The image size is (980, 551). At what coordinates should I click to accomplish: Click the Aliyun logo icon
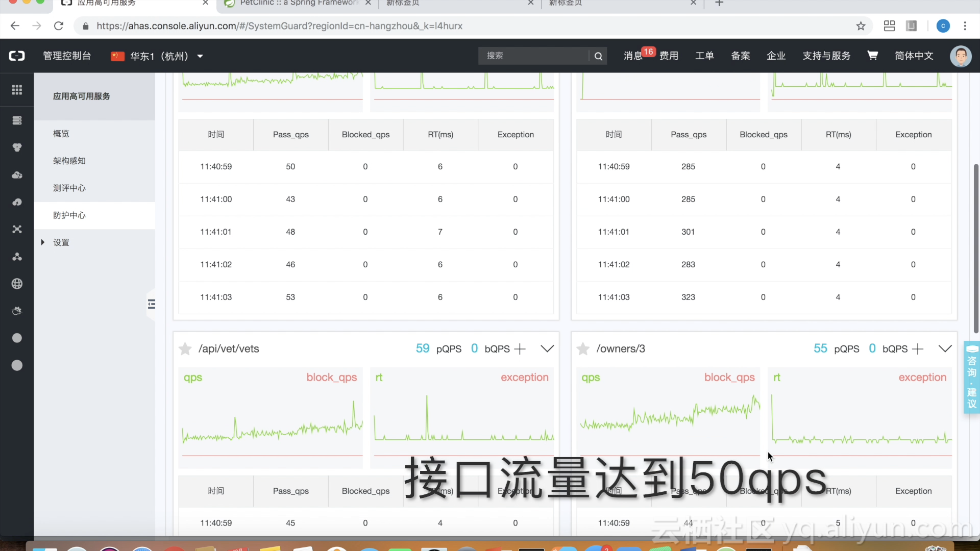17,56
